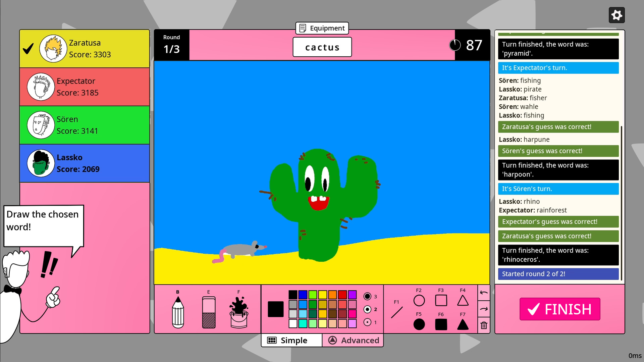Mark Zaratusa's checkmark in the player list

coord(28,49)
